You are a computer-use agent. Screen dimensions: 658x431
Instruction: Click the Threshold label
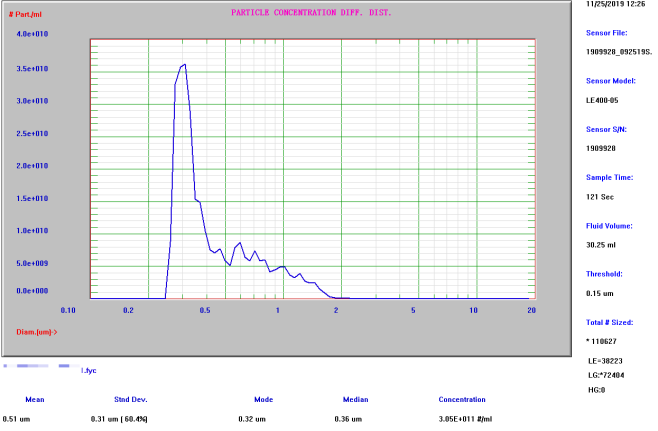coord(605,273)
